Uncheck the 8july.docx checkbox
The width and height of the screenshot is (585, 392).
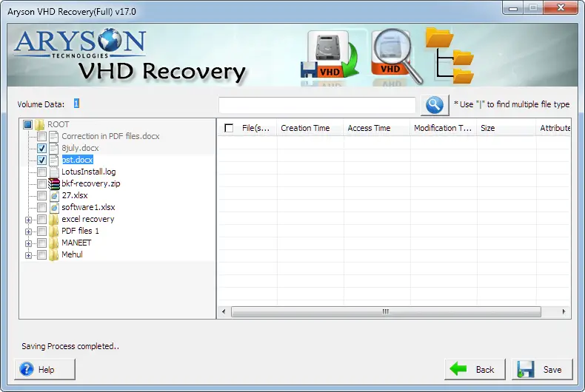click(41, 149)
